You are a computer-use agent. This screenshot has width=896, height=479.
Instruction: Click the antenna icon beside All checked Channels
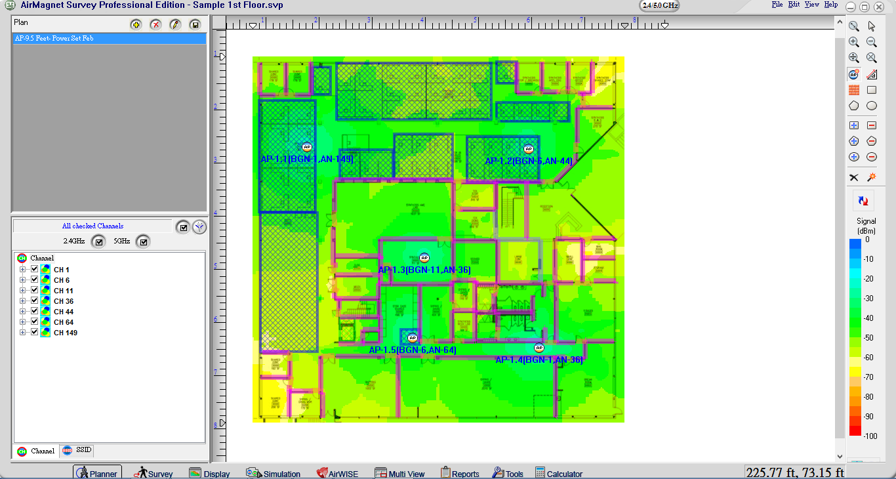coord(199,227)
